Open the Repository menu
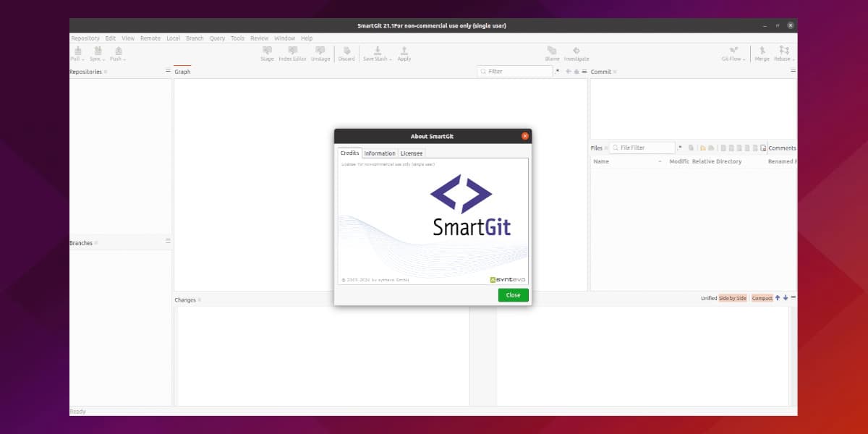868x434 pixels. pos(85,38)
